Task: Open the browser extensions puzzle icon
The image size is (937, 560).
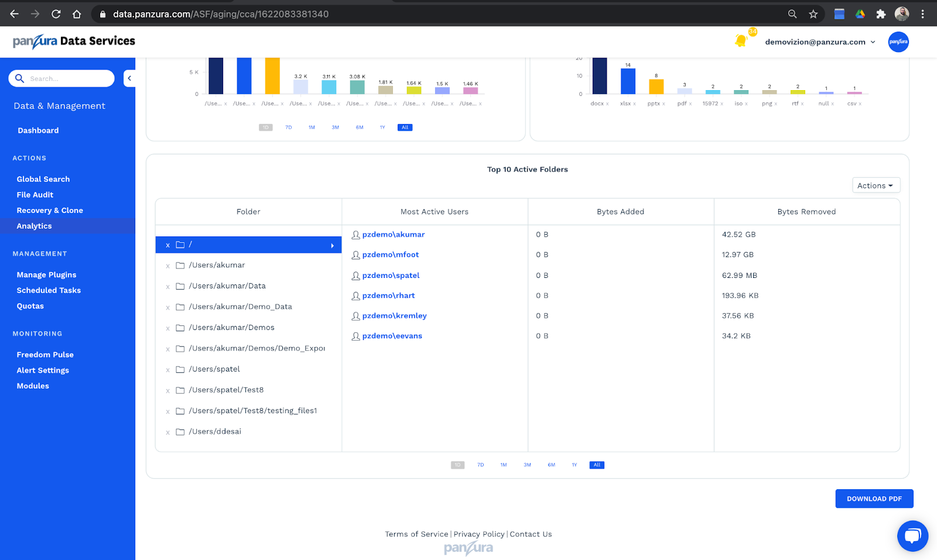Action: click(881, 14)
